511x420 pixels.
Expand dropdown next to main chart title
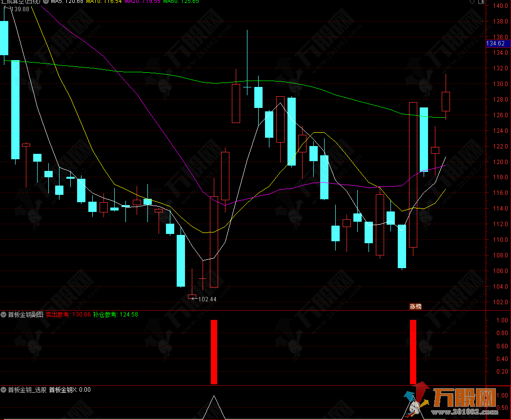[46, 2]
